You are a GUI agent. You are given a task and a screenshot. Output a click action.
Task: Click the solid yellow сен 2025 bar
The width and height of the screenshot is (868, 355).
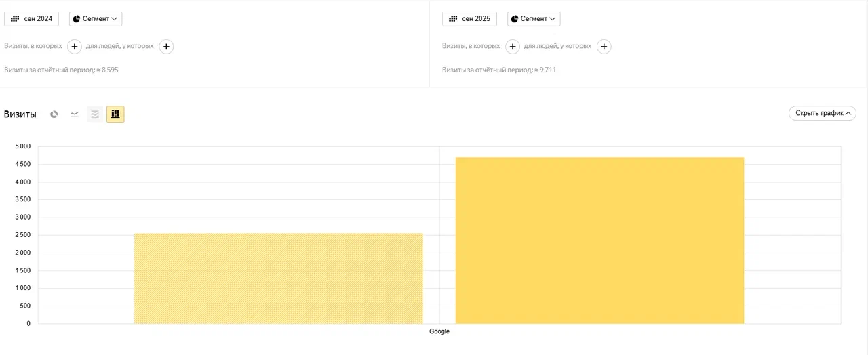[599, 241]
